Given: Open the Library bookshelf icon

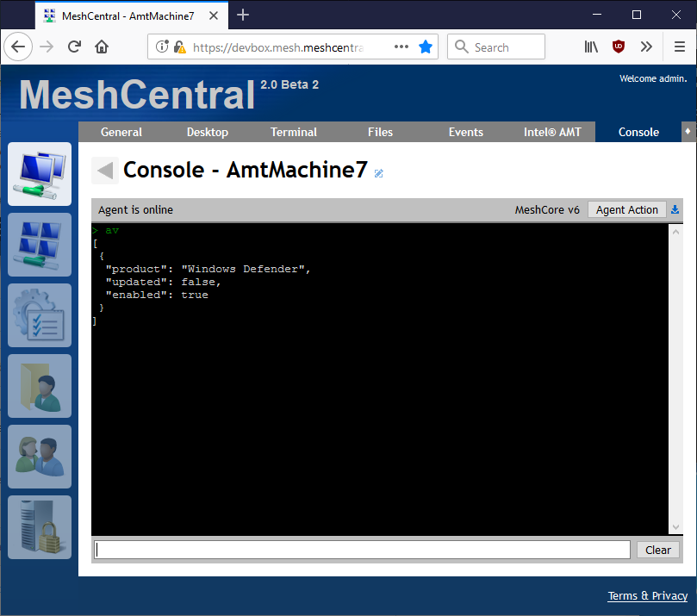Looking at the screenshot, I should (x=591, y=47).
